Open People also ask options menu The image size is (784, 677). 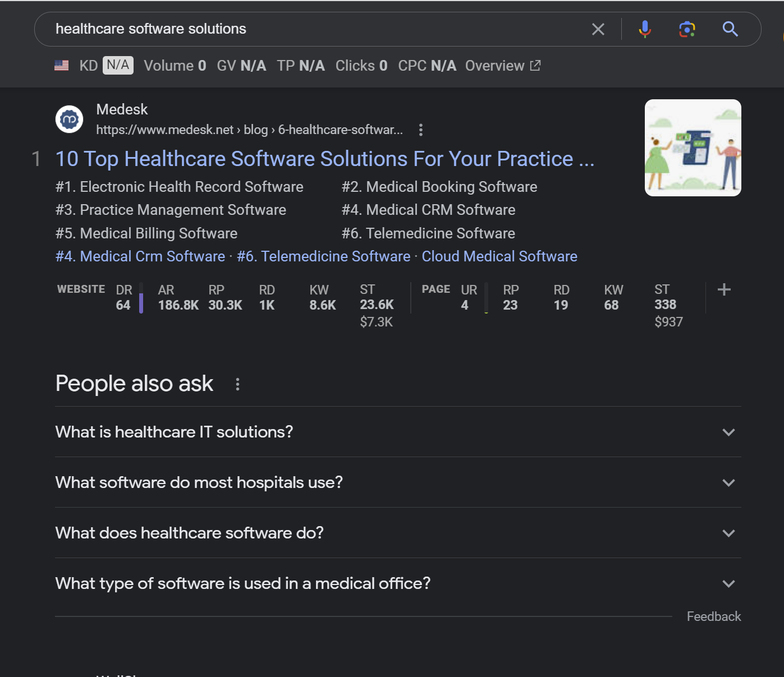tap(238, 384)
